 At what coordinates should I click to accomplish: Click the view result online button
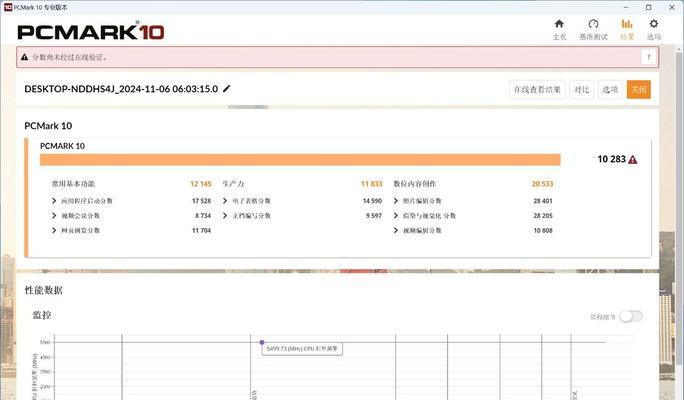[537, 89]
